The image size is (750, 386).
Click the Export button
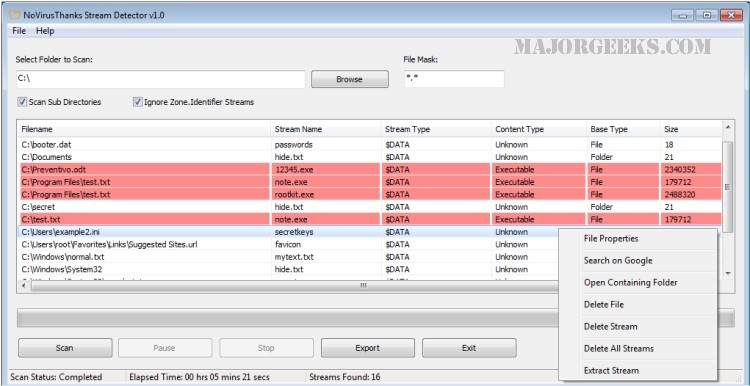point(367,348)
